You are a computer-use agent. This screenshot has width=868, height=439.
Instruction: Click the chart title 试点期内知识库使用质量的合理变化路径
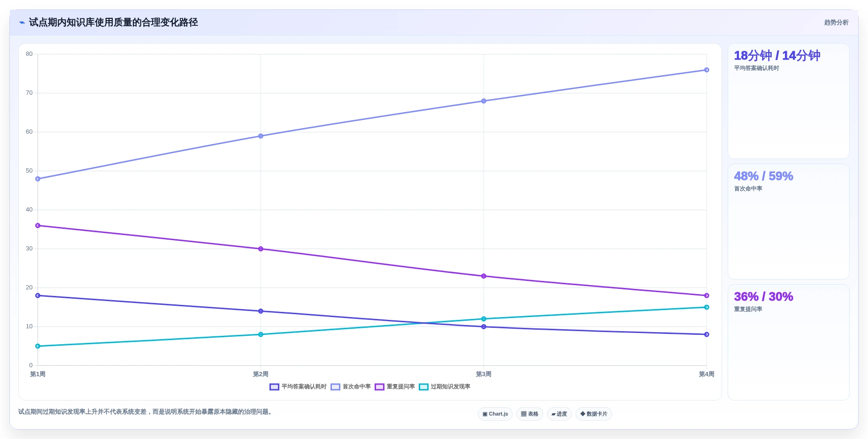(114, 23)
